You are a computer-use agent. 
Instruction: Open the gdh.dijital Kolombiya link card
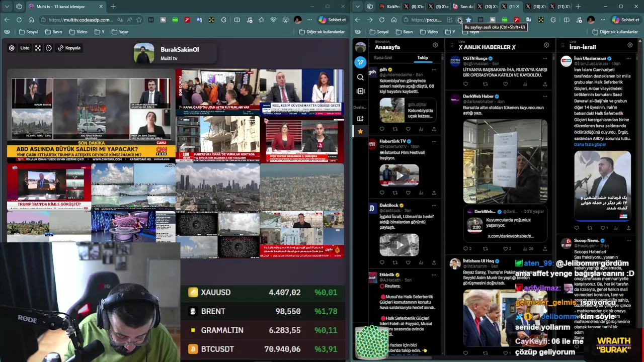click(408, 110)
